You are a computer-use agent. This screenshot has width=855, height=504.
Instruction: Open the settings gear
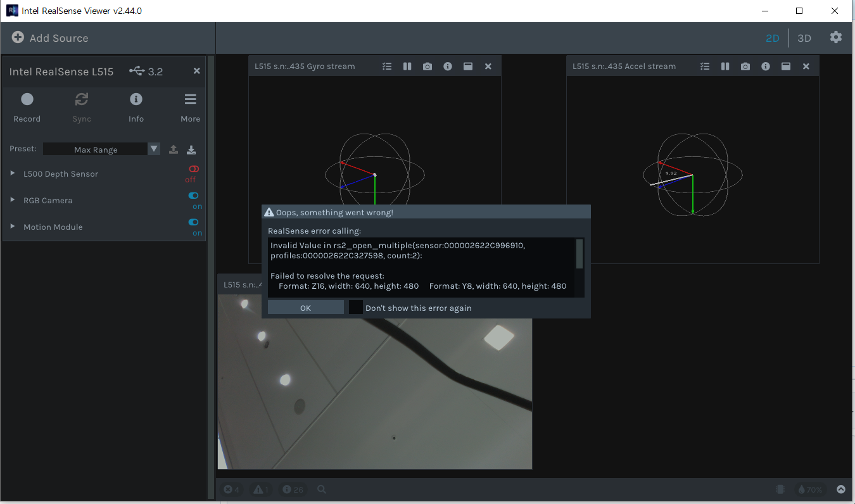(836, 37)
